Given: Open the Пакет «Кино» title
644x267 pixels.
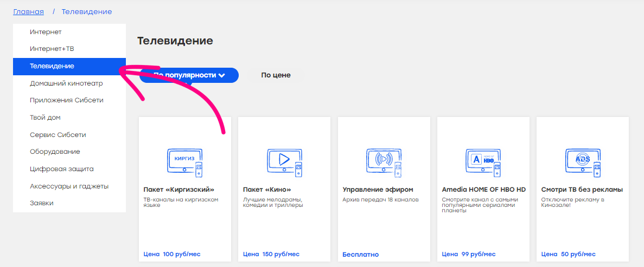Looking at the screenshot, I should (267, 190).
